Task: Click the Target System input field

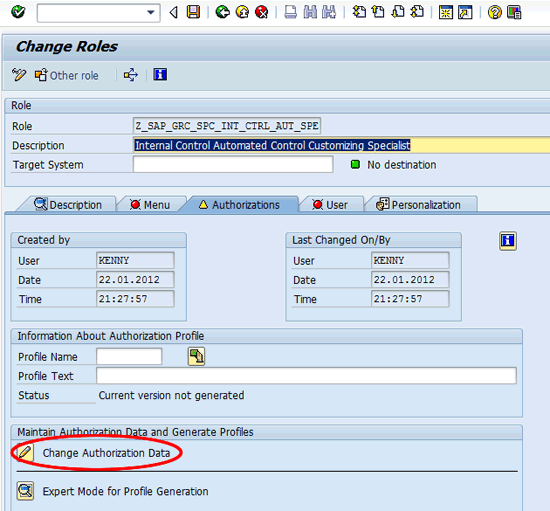Action: tap(233, 164)
